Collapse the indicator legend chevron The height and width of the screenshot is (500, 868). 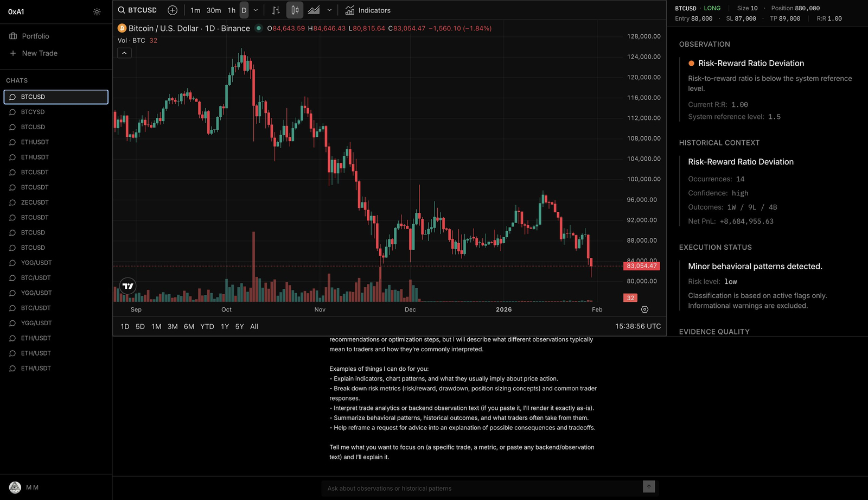point(124,53)
